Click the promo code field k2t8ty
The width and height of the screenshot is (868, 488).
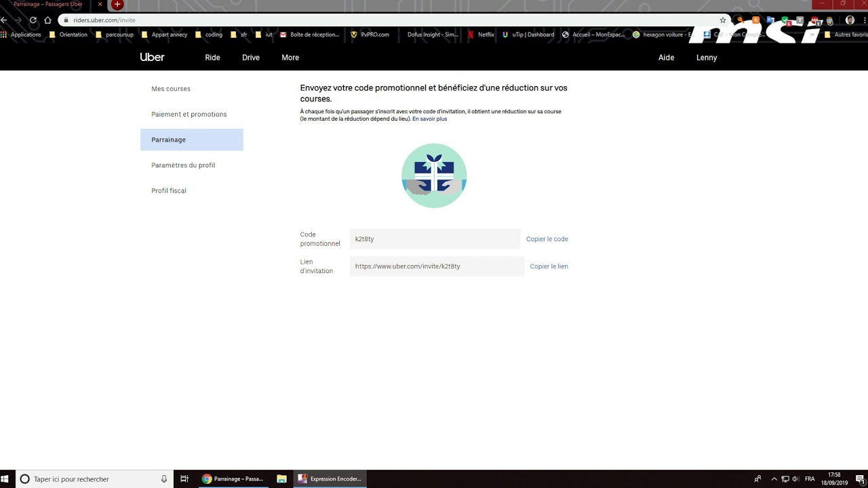click(x=435, y=239)
